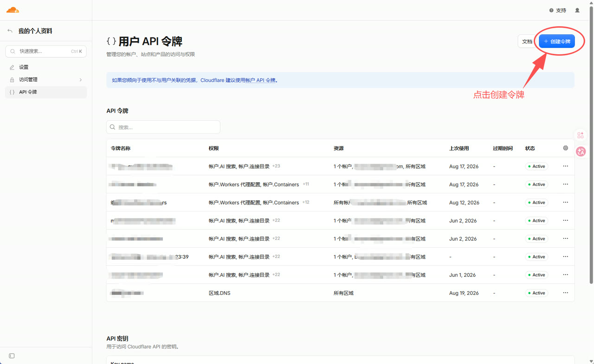This screenshot has height=364, width=594.
Task: Select the token name ending in 23:39
Action: 149,257
